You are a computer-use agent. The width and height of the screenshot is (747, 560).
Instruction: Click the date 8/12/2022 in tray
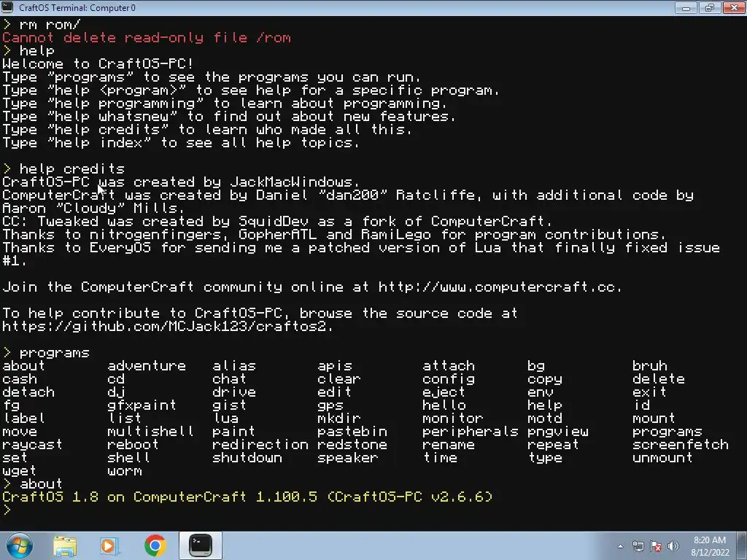tap(710, 553)
